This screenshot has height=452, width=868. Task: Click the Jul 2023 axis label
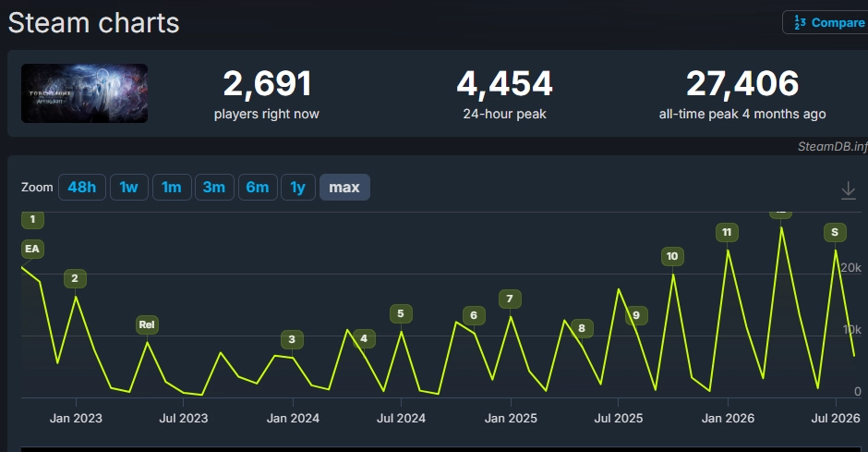pos(184,418)
